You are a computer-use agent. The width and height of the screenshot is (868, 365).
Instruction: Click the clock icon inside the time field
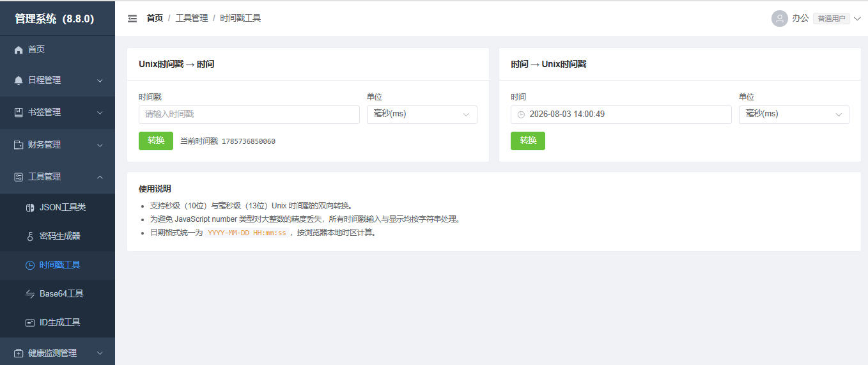[x=521, y=114]
